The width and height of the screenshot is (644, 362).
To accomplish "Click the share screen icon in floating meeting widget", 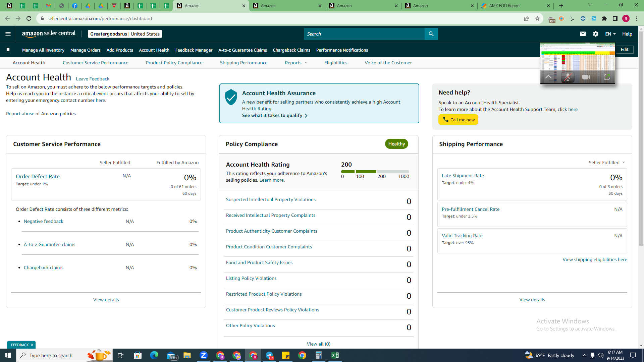I will click(x=607, y=77).
